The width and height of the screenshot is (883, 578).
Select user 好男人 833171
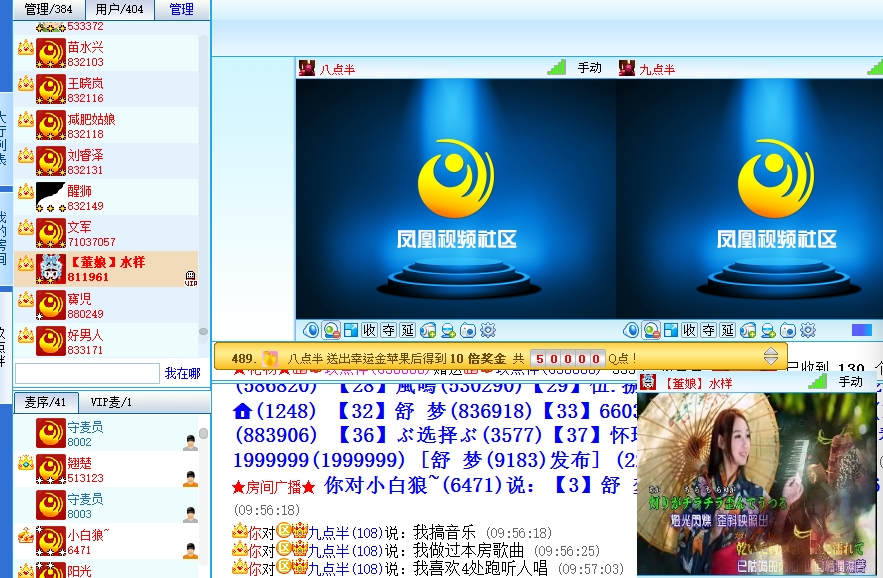(106, 341)
